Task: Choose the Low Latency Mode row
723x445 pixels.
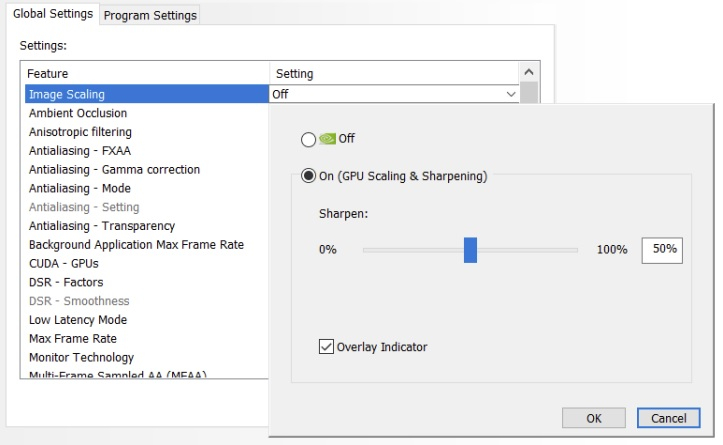Action: point(78,320)
